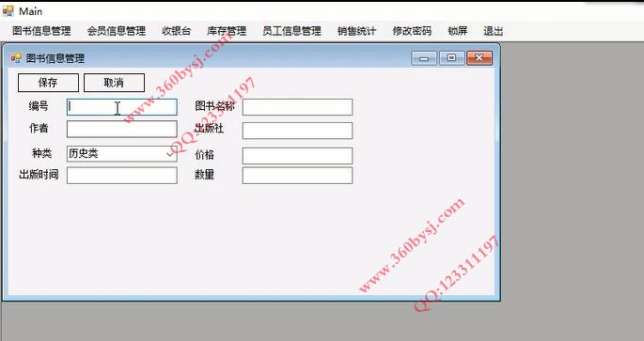The width and height of the screenshot is (644, 341).
Task: Click the 价格 input field
Action: point(297,156)
